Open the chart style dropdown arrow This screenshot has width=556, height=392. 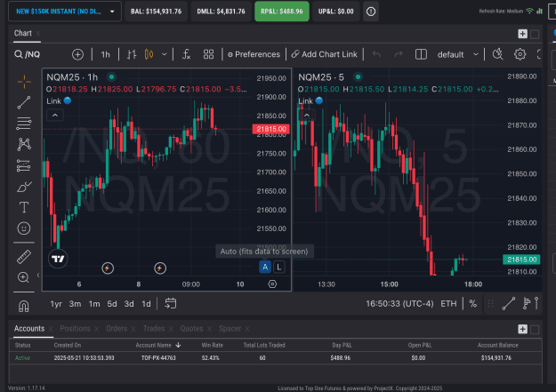(x=165, y=54)
